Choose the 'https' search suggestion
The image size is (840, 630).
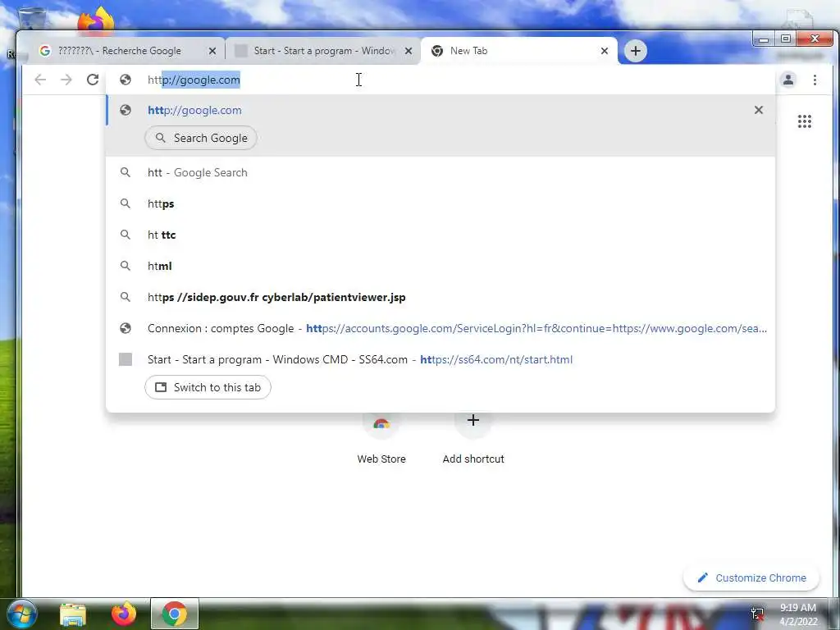441,203
